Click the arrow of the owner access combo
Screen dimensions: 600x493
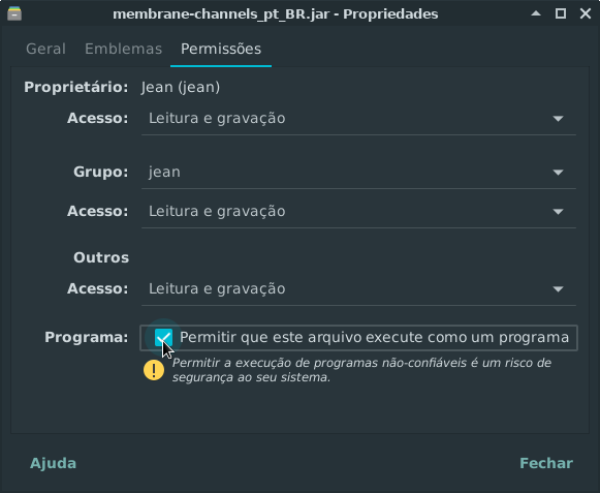point(558,119)
